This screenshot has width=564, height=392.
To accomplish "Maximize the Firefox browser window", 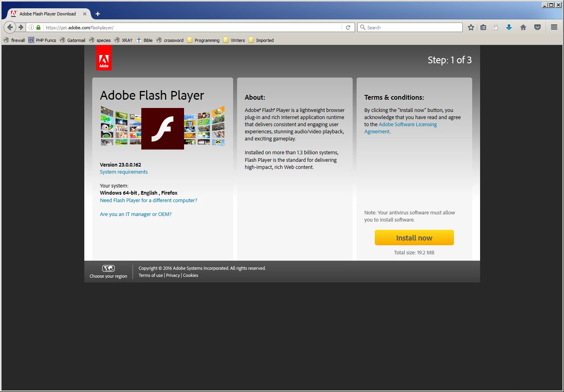I will point(551,5).
